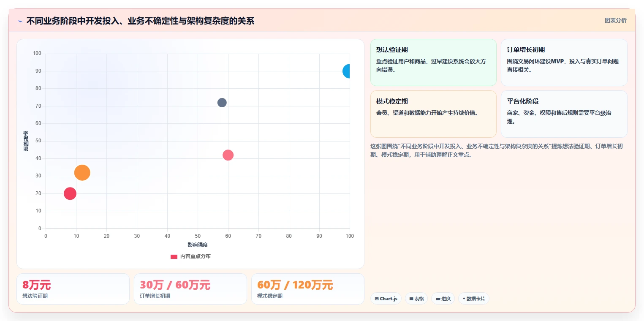Click the 8万元 stat card
Screen dimensions: 644x321
pos(73,289)
